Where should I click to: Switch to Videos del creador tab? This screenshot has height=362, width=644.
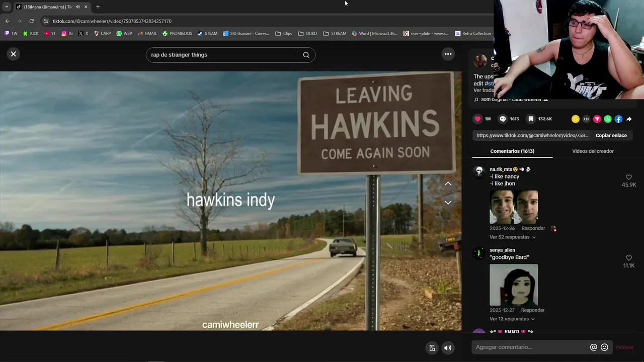pos(593,151)
